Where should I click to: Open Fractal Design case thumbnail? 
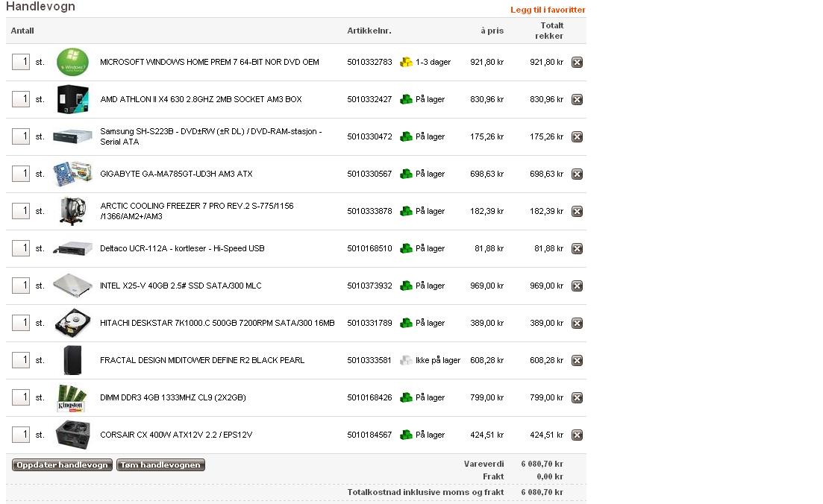tap(72, 360)
